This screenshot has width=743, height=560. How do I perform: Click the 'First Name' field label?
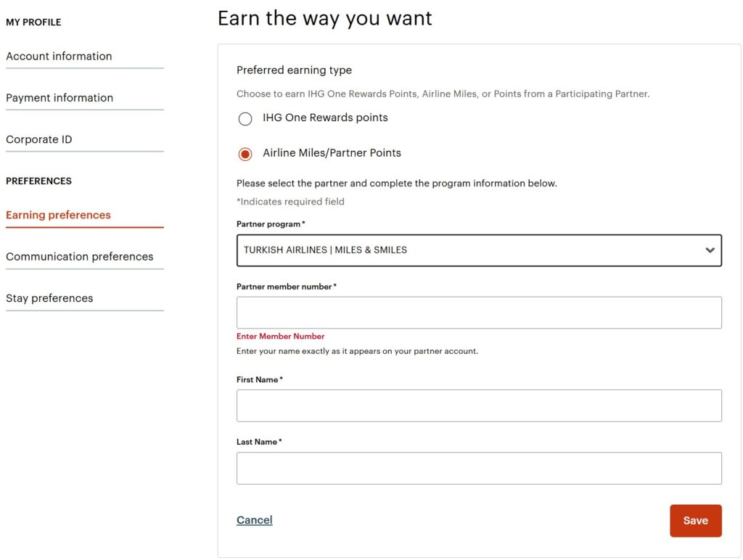258,379
